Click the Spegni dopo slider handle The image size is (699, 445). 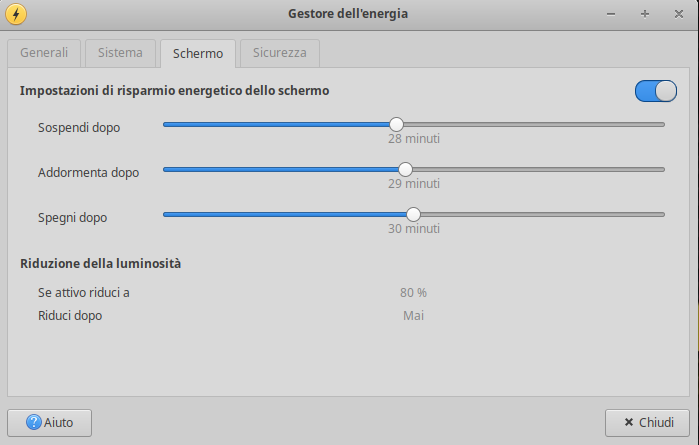coord(413,214)
